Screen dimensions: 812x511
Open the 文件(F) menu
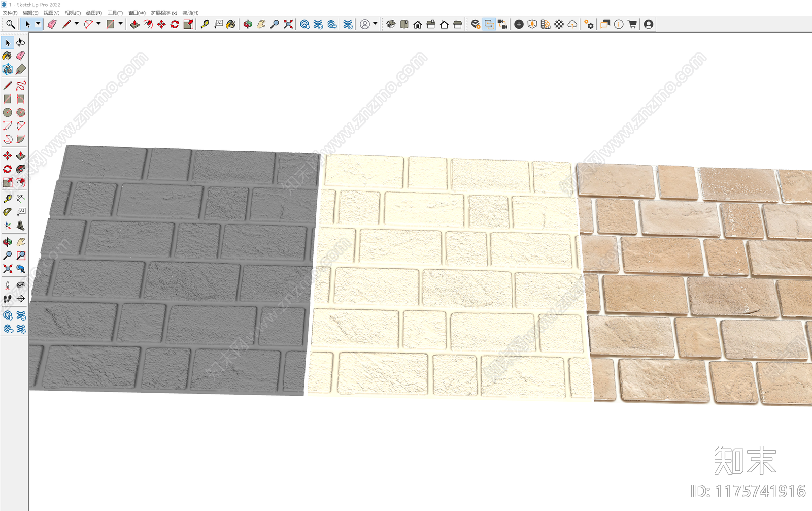pos(10,13)
